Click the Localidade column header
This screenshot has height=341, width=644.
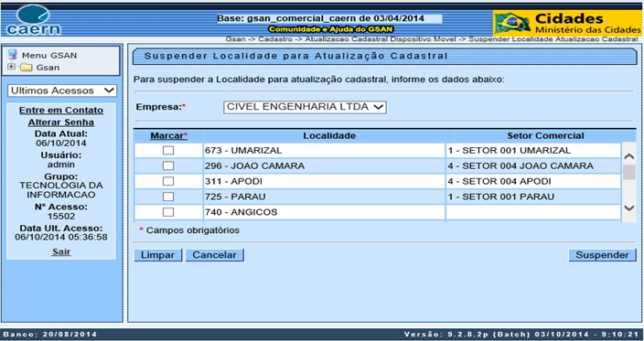(329, 136)
